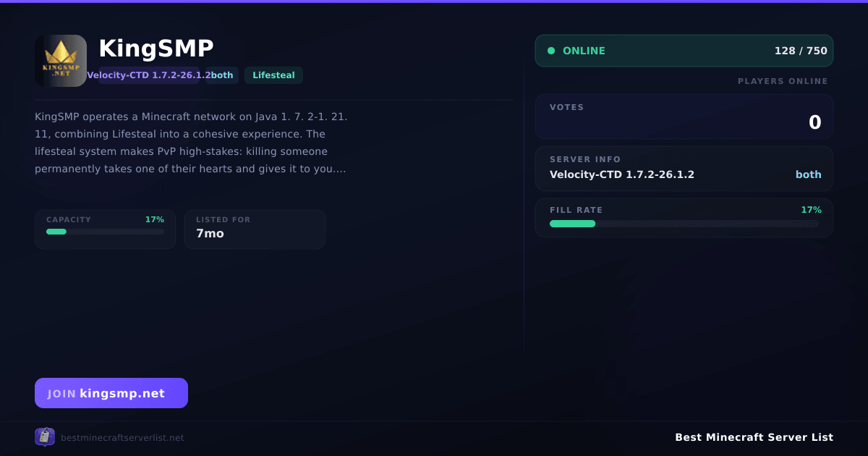Click the both value in Server Info card
Viewport: 868px width, 456px height.
(x=809, y=174)
